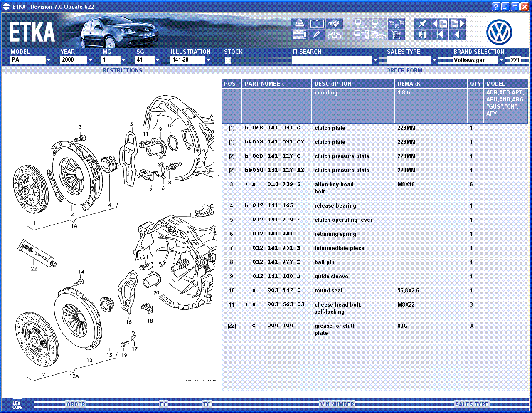Click the ETKA title bar app icon
This screenshot has height=413, width=532.
click(x=6, y=7)
